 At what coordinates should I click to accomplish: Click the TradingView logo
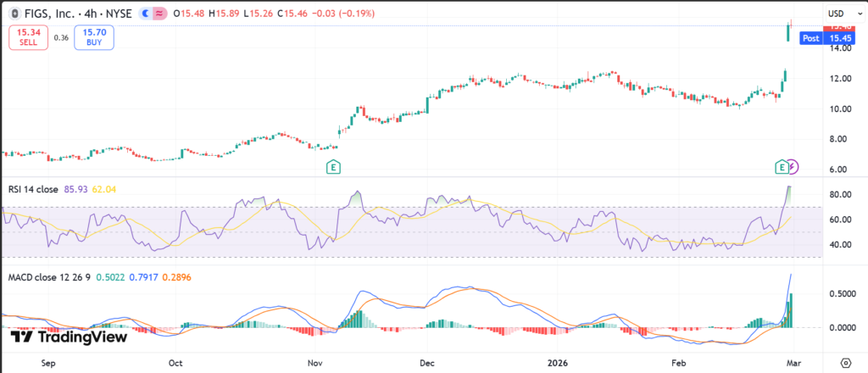coord(69,337)
